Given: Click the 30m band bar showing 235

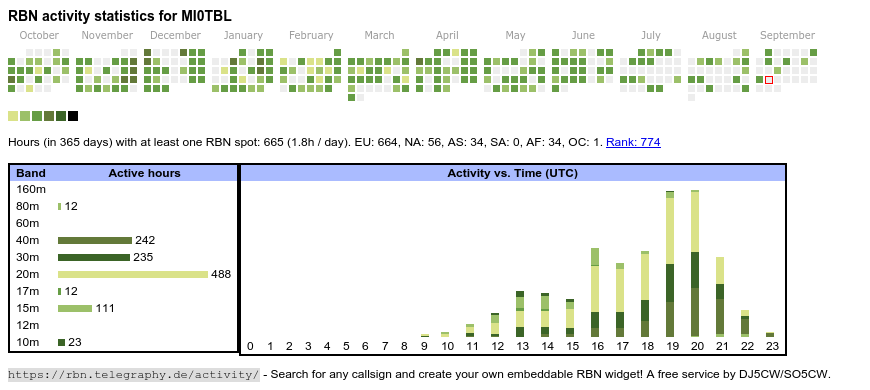Looking at the screenshot, I should coord(94,257).
